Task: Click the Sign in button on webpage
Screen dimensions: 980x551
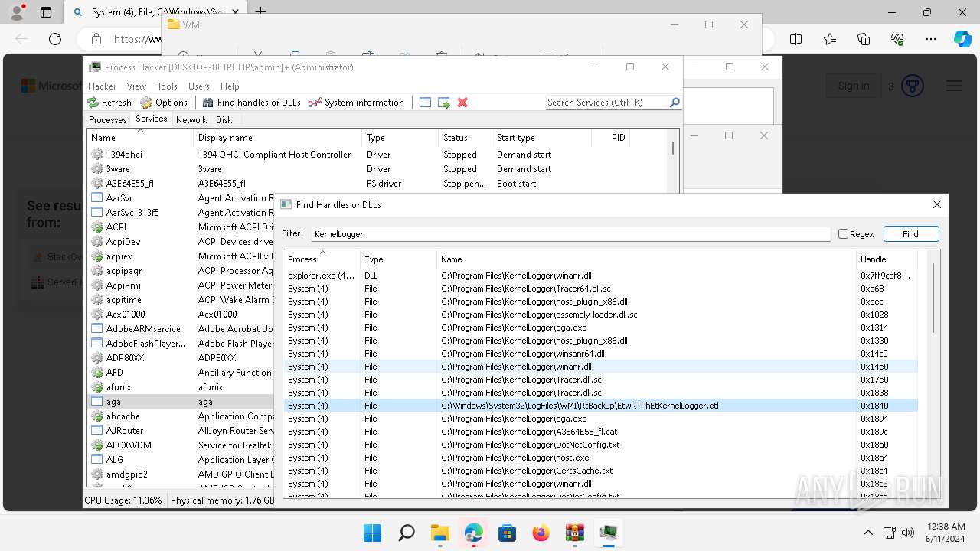Action: click(x=853, y=86)
